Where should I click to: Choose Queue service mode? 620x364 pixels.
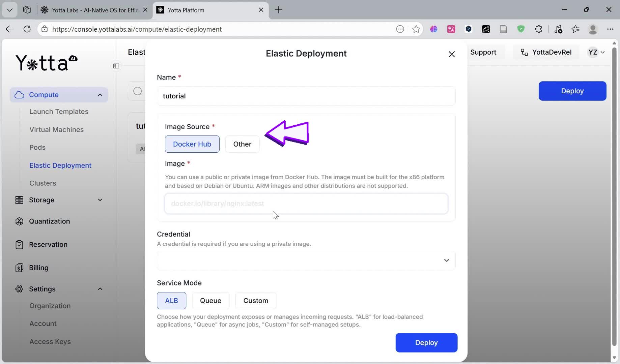(x=210, y=301)
